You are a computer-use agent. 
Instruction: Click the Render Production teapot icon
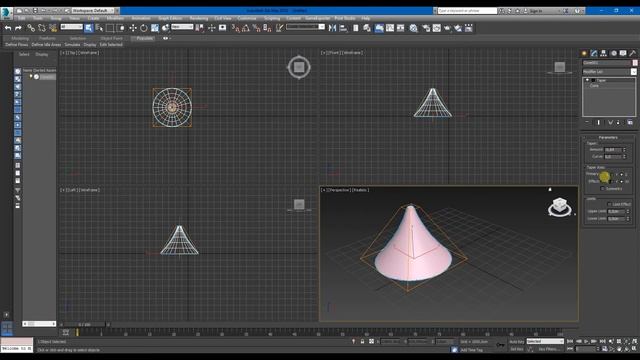[x=447, y=28]
